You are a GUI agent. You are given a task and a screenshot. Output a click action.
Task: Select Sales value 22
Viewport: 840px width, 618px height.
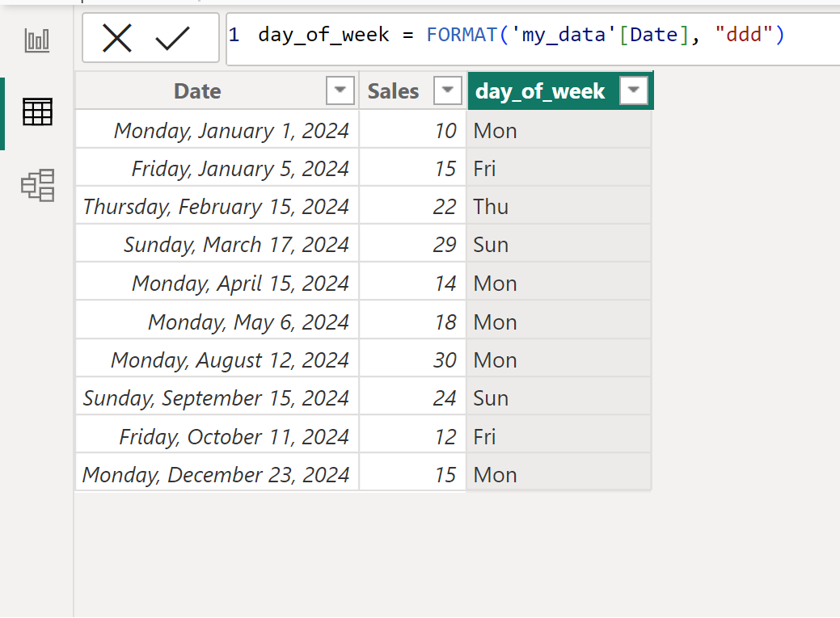tap(412, 207)
